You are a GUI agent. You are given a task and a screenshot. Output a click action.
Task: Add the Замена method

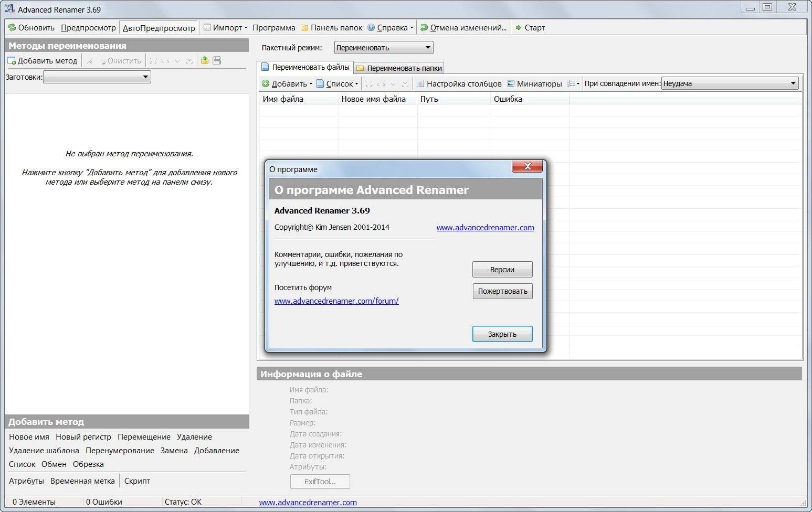174,451
